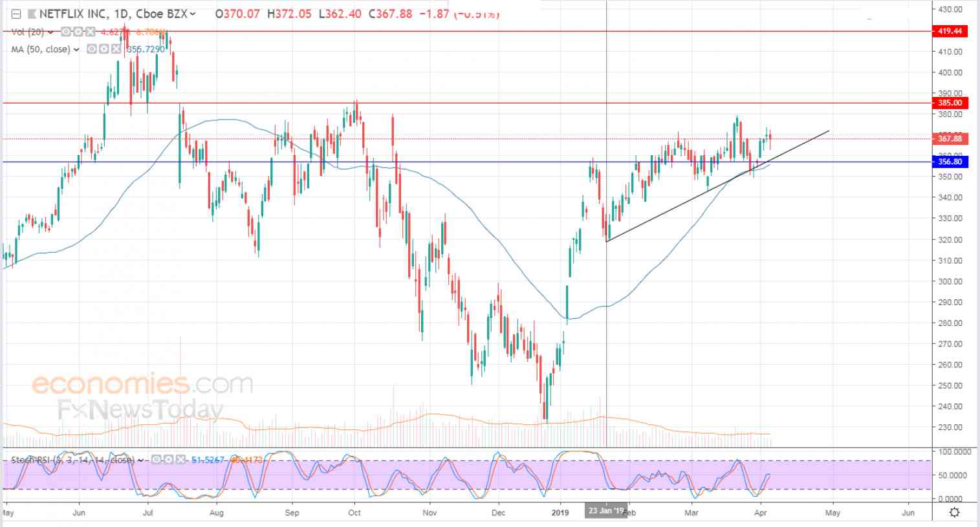Expand Stoch RSI indicator dropdown arrow
This screenshot has width=980, height=527.
click(140, 460)
